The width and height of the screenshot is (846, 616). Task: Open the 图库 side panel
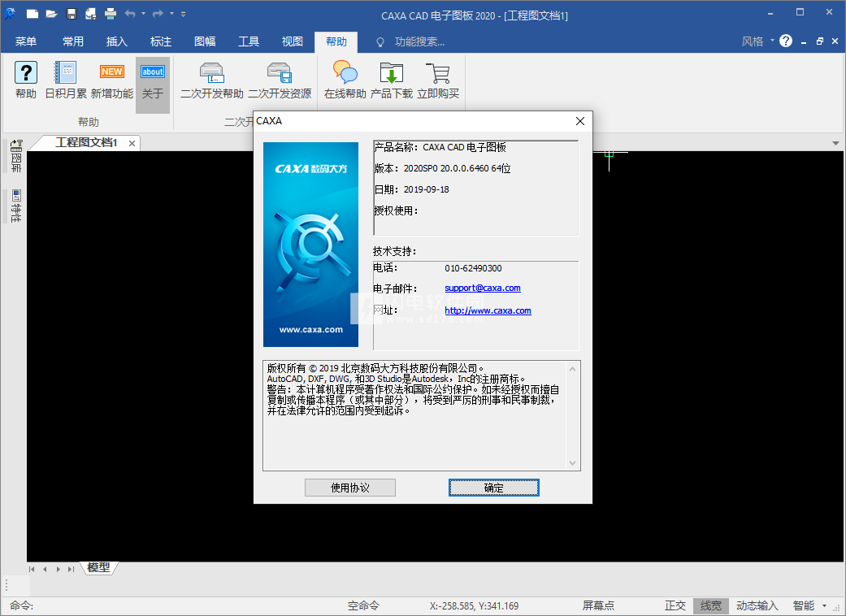pyautogui.click(x=15, y=156)
